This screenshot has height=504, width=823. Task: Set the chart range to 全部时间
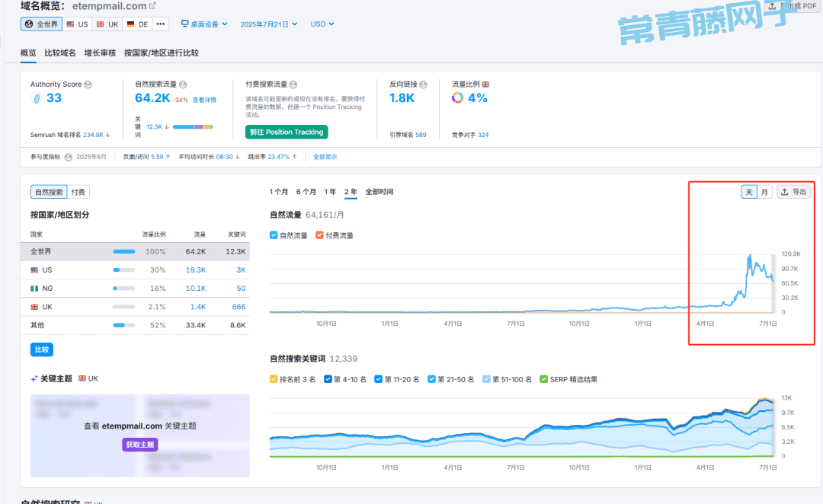coord(379,192)
